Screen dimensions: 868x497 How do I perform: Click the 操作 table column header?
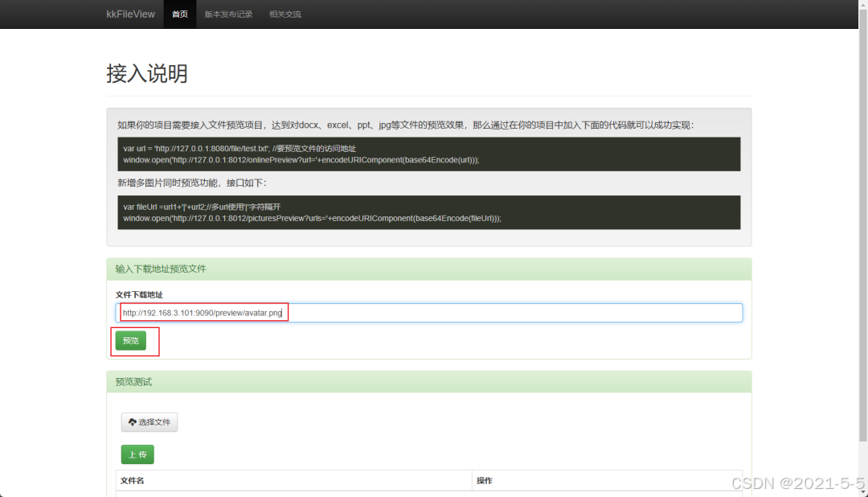(x=483, y=480)
